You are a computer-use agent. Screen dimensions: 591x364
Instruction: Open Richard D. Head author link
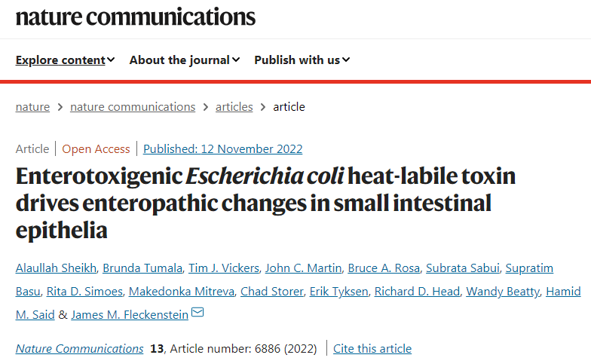coord(416,292)
